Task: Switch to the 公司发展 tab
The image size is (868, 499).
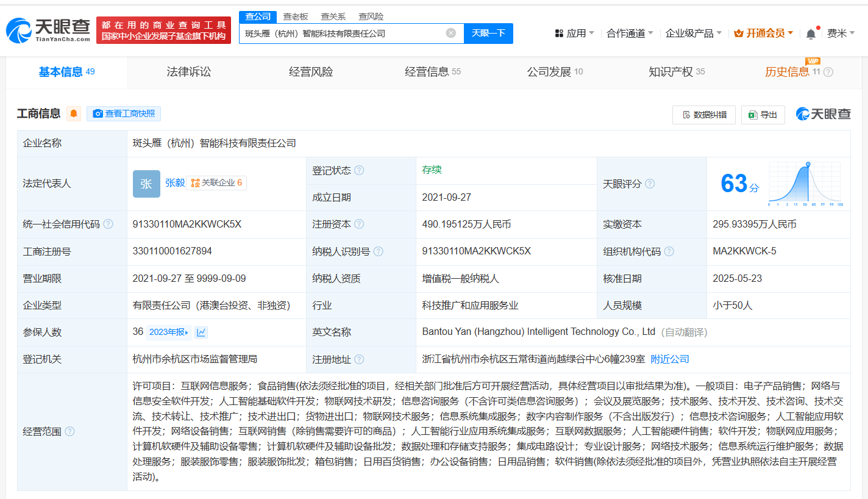Action: tap(555, 72)
